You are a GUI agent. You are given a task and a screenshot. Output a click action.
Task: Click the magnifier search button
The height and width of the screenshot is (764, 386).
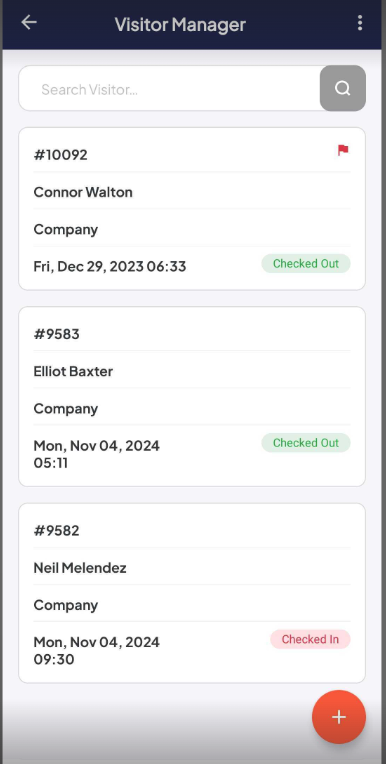tap(343, 88)
